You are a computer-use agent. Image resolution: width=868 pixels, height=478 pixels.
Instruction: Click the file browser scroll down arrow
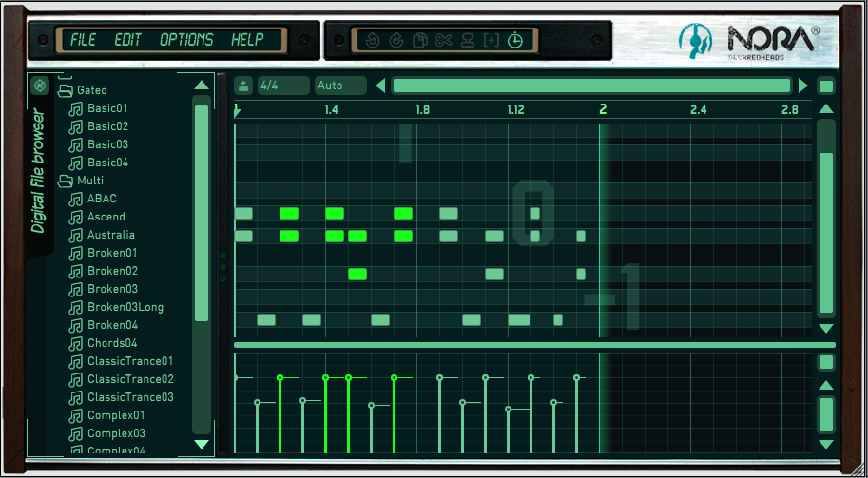(201, 444)
